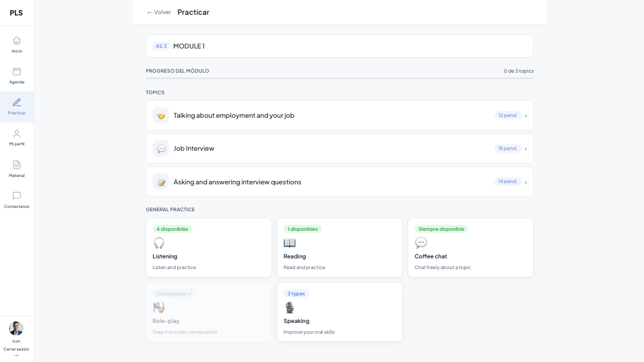Open the Job Interview topic

pyautogui.click(x=340, y=149)
